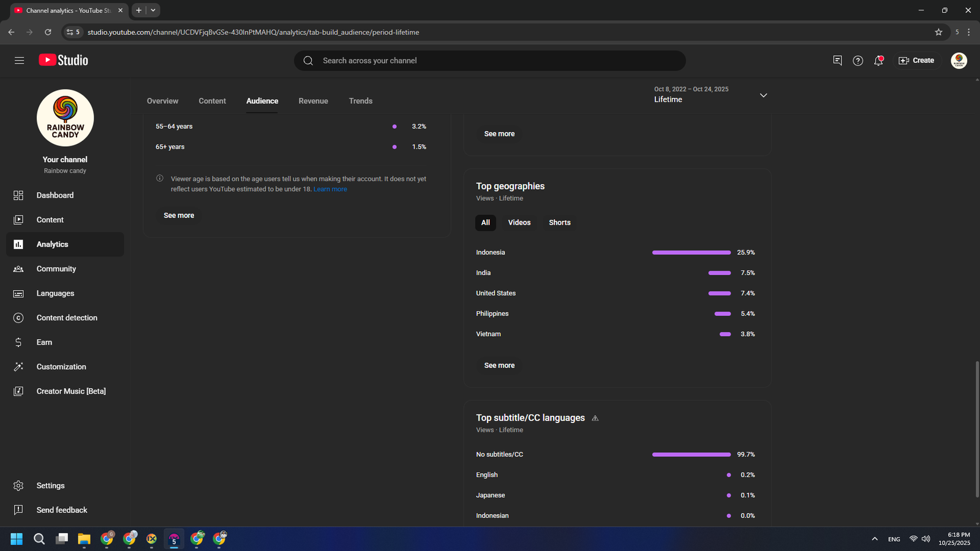Viewport: 980px width, 551px height.
Task: Open the Learn more link about viewer age
Action: pos(330,189)
